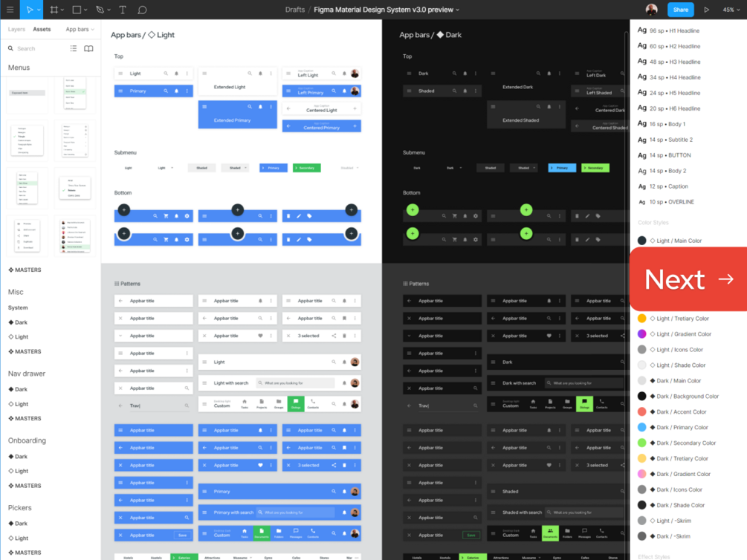Select the Text tool
Viewport: 747px width, 560px height.
click(123, 10)
